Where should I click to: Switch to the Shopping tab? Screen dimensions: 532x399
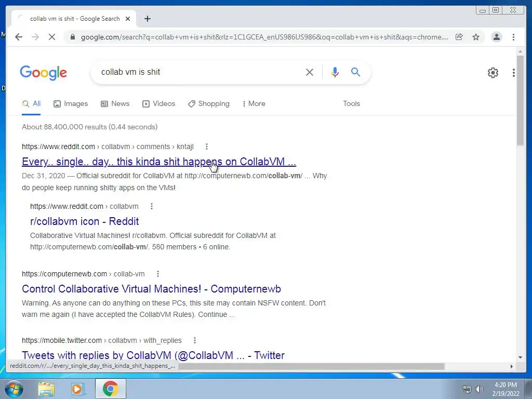[x=209, y=103]
